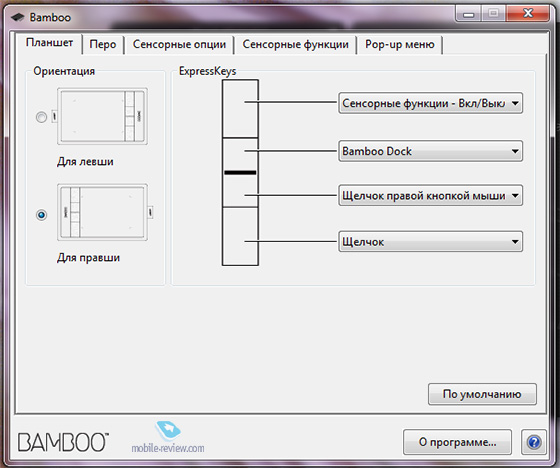Click the left-handed tablet orientation thumbnail
The width and height of the screenshot is (560, 468).
(x=102, y=116)
